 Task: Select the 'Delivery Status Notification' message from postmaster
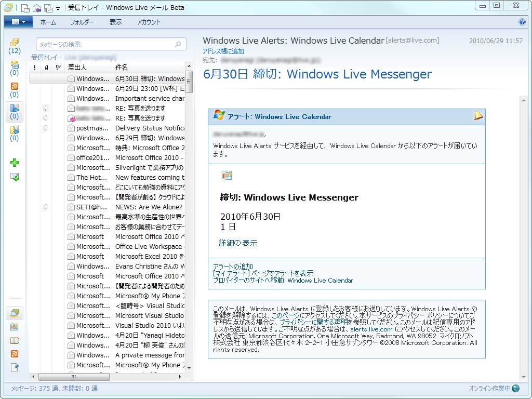tap(107, 128)
